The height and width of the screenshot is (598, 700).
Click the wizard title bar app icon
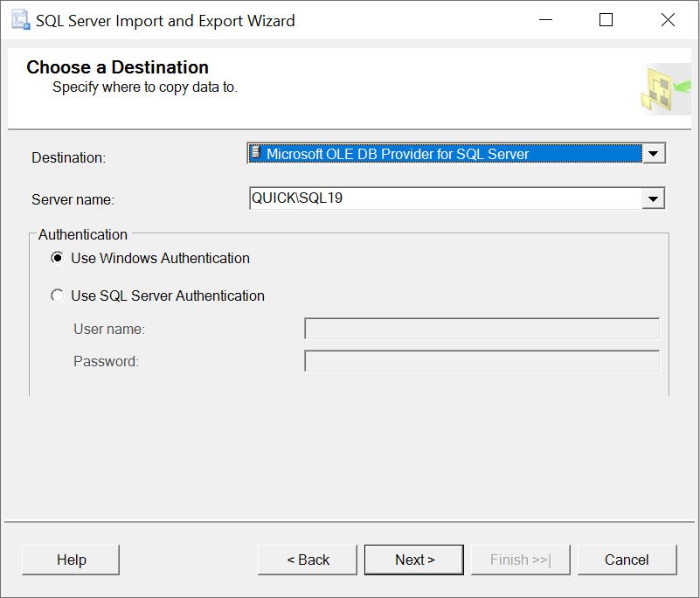coord(20,20)
